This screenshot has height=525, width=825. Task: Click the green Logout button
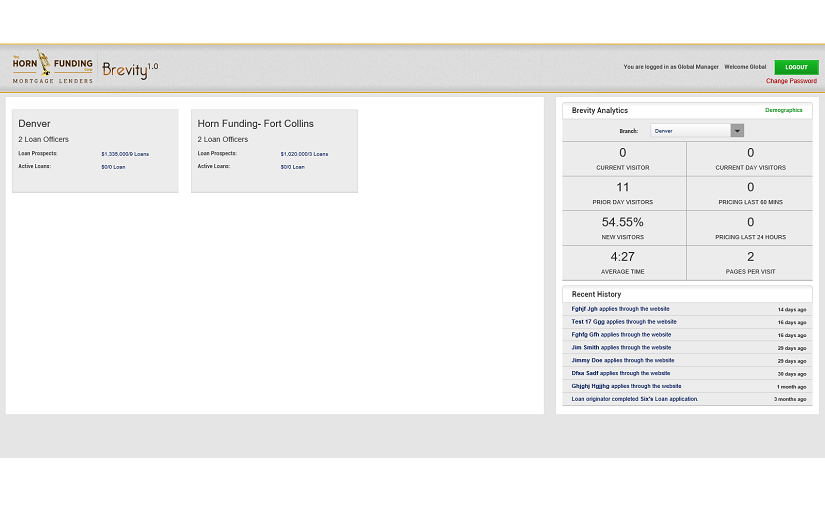coord(796,67)
